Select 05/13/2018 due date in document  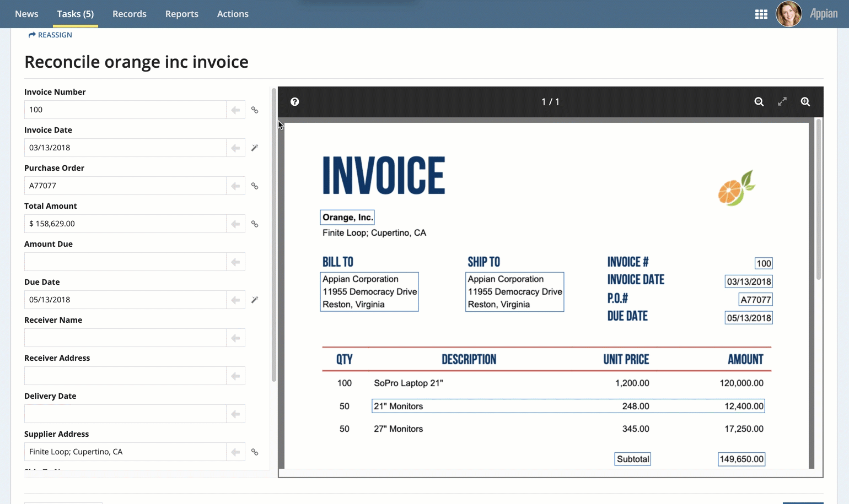pyautogui.click(x=749, y=318)
